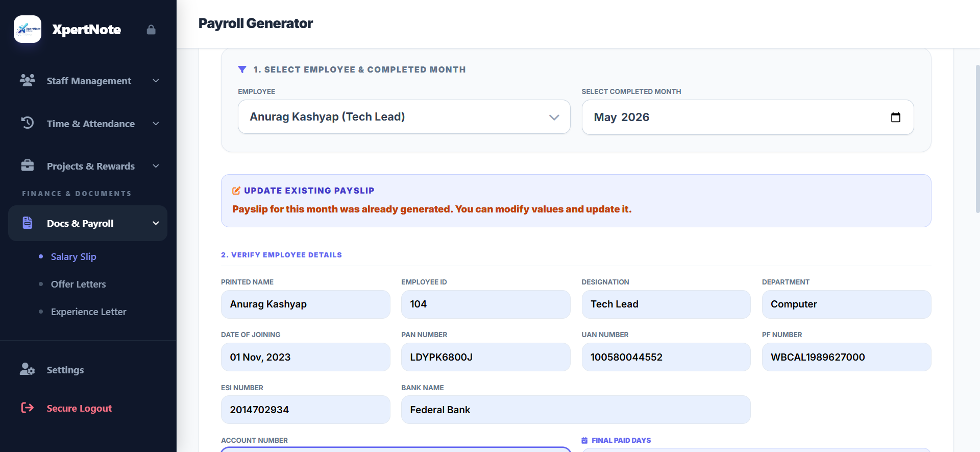Click the Date of Joining field

(x=305, y=357)
